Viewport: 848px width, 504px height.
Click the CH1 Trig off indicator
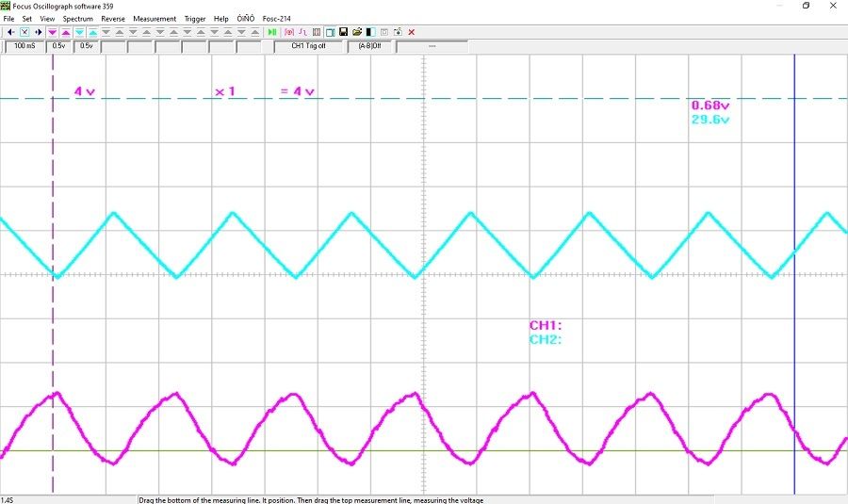(308, 46)
